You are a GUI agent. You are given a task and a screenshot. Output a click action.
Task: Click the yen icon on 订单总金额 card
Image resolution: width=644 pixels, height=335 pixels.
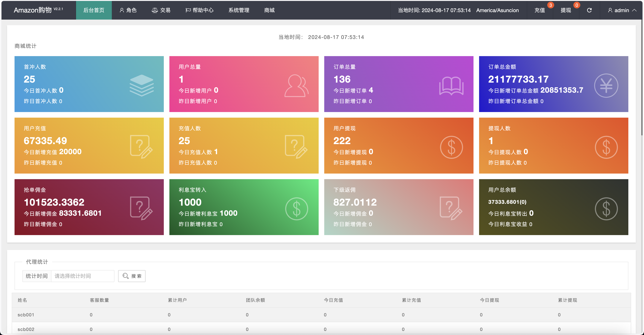pyautogui.click(x=606, y=86)
